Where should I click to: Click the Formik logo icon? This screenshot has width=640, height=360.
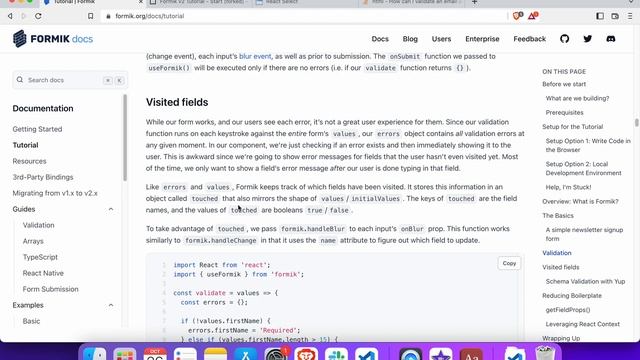click(20, 39)
